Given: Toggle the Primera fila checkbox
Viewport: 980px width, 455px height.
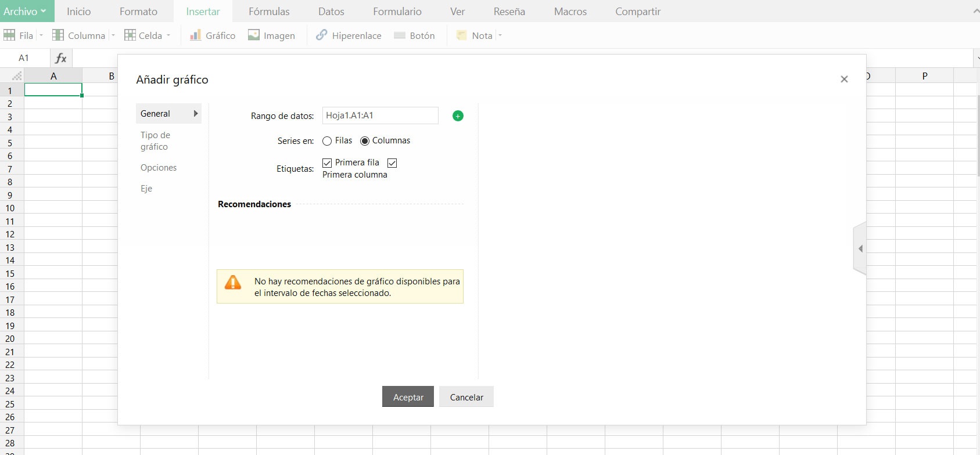Looking at the screenshot, I should 327,163.
